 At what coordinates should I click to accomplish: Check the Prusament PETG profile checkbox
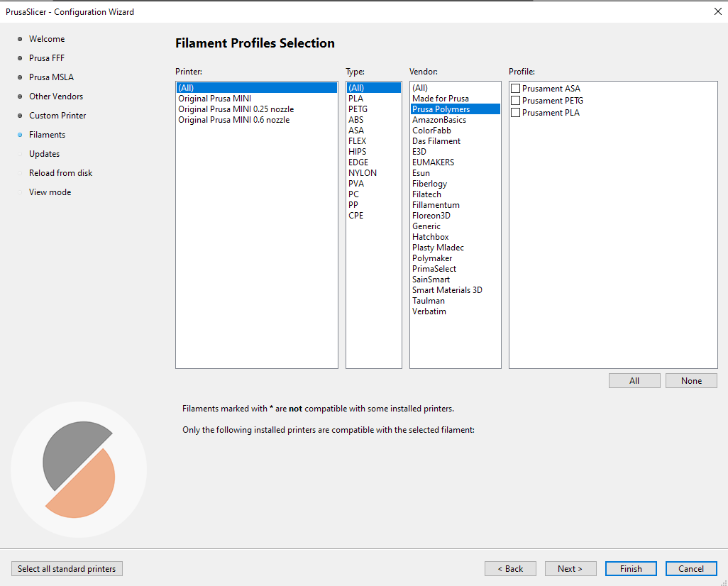pos(515,100)
